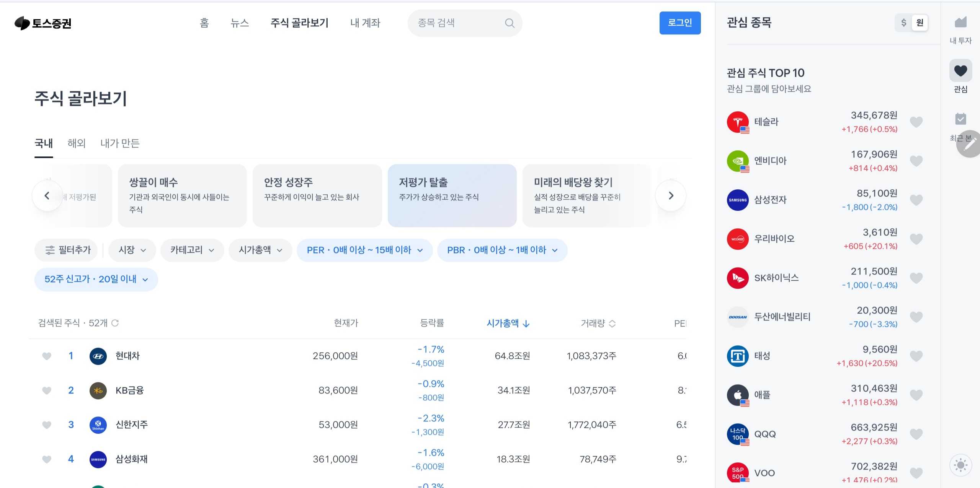980x488 pixels.
Task: Expand the PBR 0배~1배 filter
Action: point(502,250)
